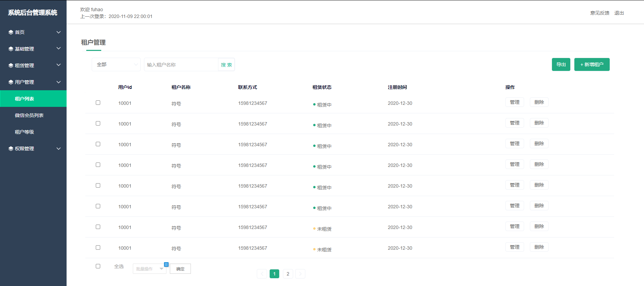Go to page 2 in pagination
The width and height of the screenshot is (644, 286).
(288, 274)
